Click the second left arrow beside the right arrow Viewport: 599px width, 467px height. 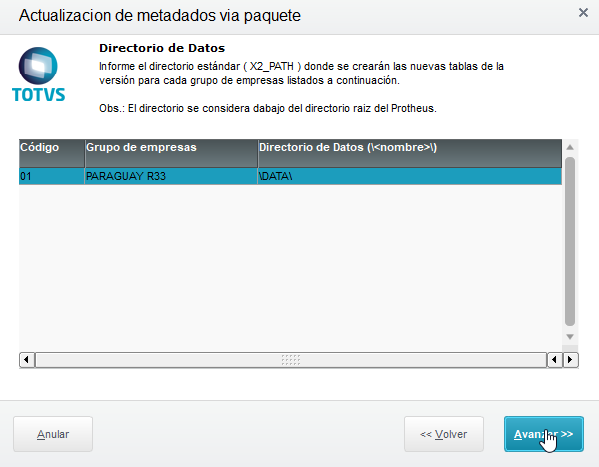pyautogui.click(x=555, y=360)
